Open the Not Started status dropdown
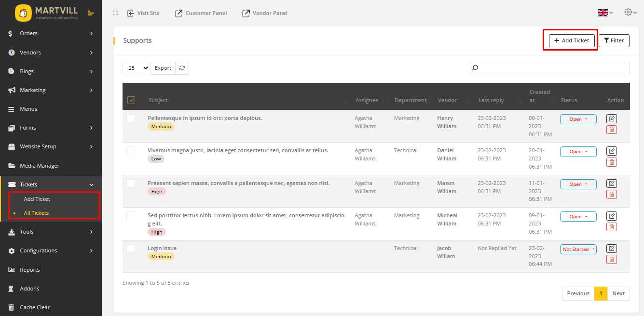644x316 pixels. tap(578, 250)
